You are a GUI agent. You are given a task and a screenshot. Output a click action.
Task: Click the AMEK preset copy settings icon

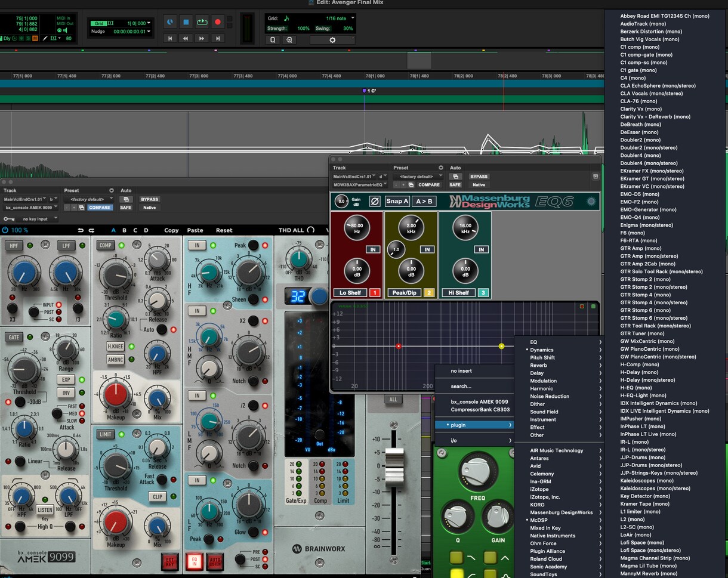(81, 208)
